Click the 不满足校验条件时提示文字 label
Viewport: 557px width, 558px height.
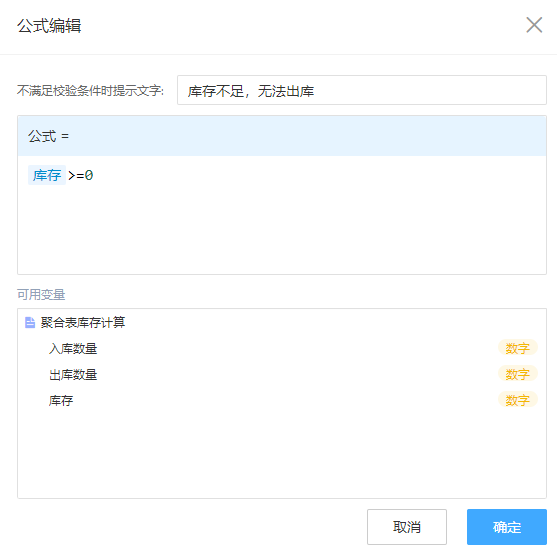tap(90, 90)
